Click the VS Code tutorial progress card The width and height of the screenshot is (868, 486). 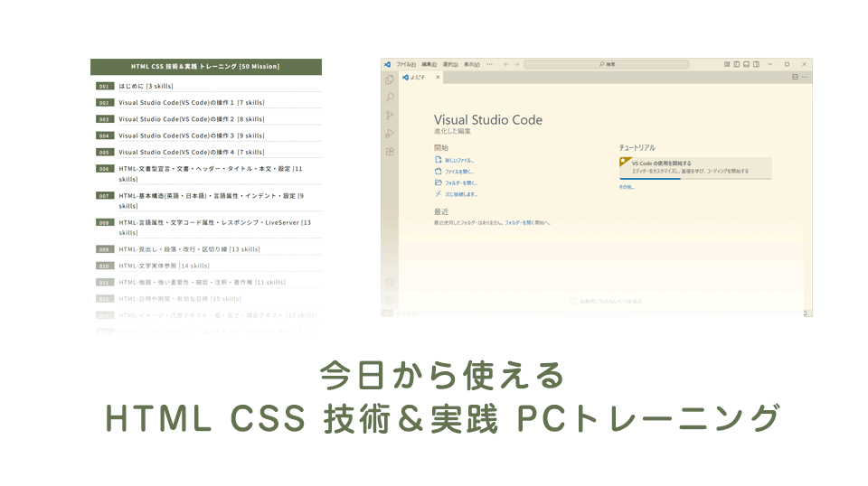[x=694, y=167]
